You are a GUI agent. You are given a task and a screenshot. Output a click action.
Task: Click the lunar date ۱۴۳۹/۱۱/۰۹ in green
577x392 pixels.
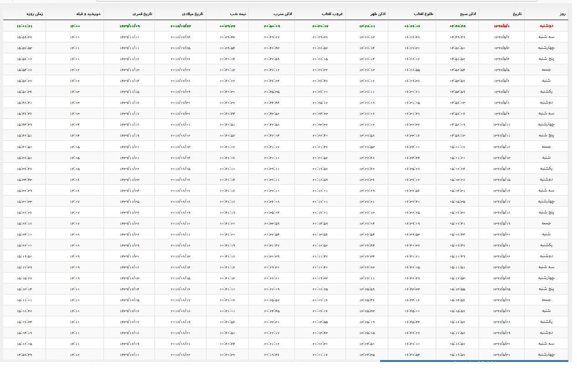[x=129, y=26]
